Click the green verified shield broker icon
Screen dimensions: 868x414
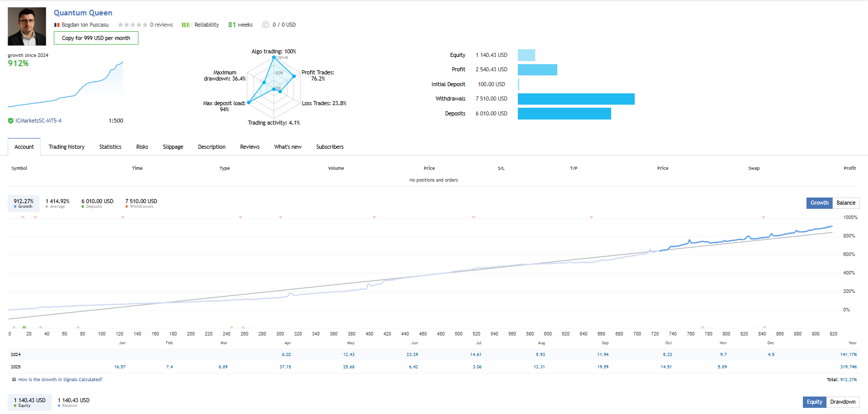coord(11,121)
